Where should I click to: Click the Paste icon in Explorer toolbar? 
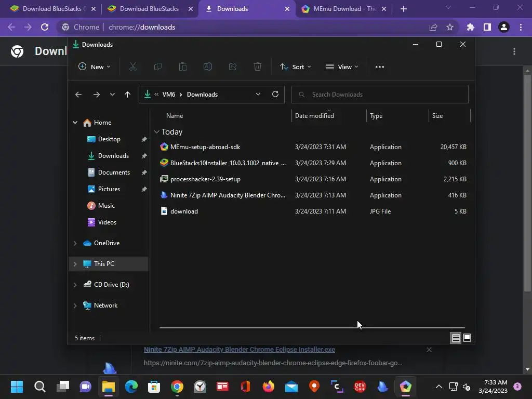182,67
